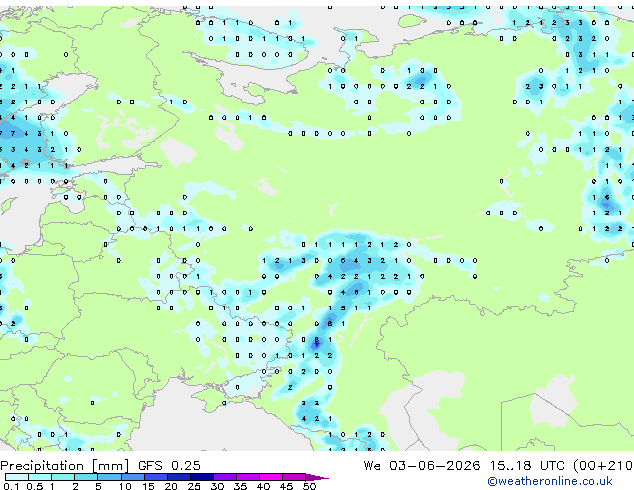The height and width of the screenshot is (490, 634).
Task: Click the legend value '45'
Action: click(x=287, y=486)
